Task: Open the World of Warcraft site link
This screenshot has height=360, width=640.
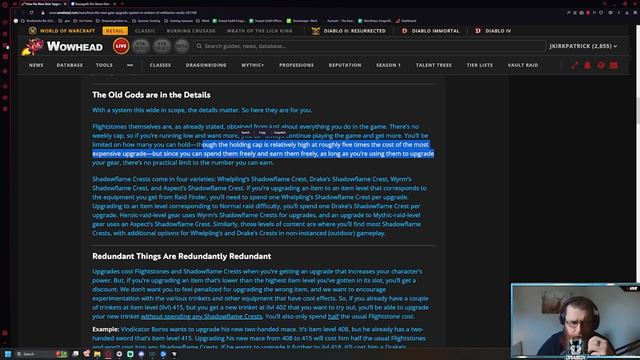Action: pyautogui.click(x=62, y=31)
